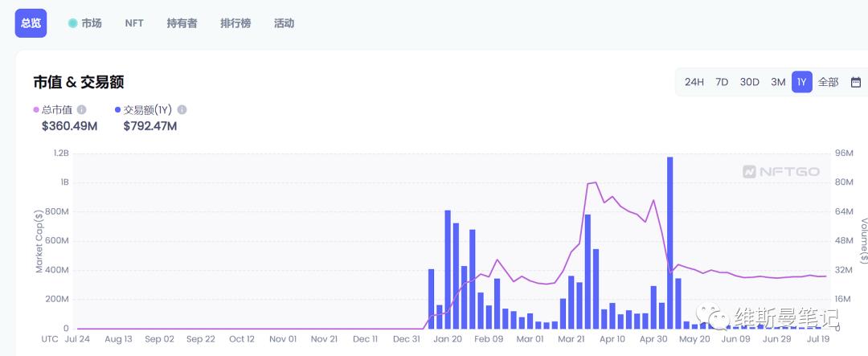The width and height of the screenshot is (868, 356).
Task: Toggle the 交易额(1Y) legend series
Action: point(144,109)
